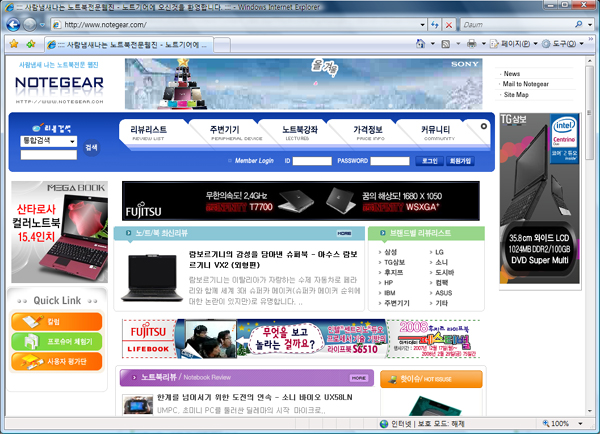Click the RSS Feeds icon

click(445, 44)
